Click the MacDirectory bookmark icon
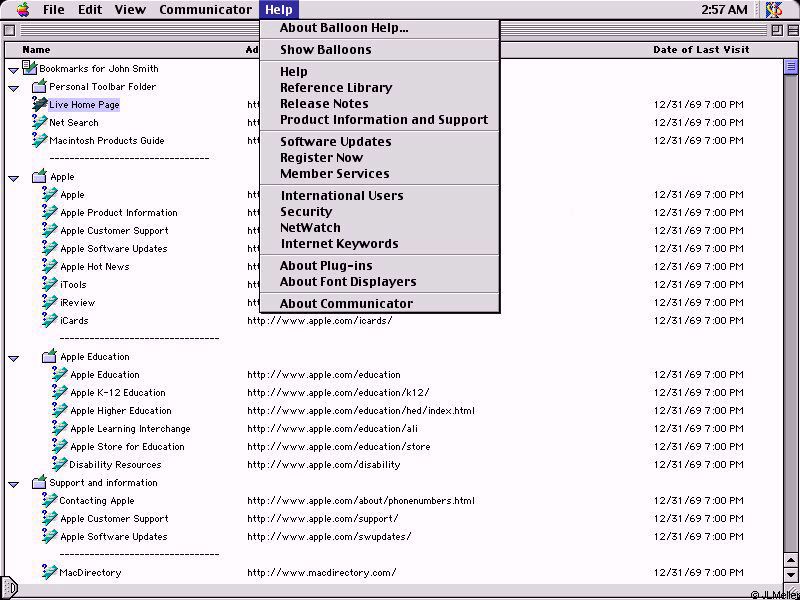 (x=50, y=573)
